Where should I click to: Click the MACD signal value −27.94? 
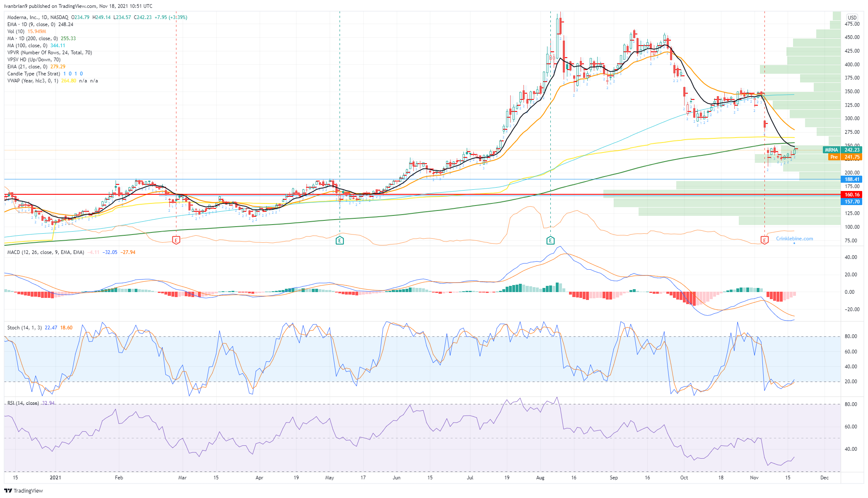pos(128,252)
